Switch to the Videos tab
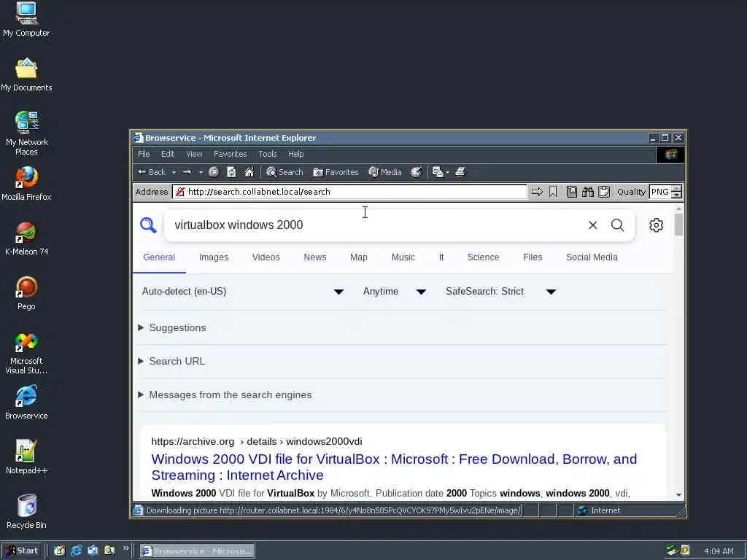The width and height of the screenshot is (747, 560). pos(266,257)
